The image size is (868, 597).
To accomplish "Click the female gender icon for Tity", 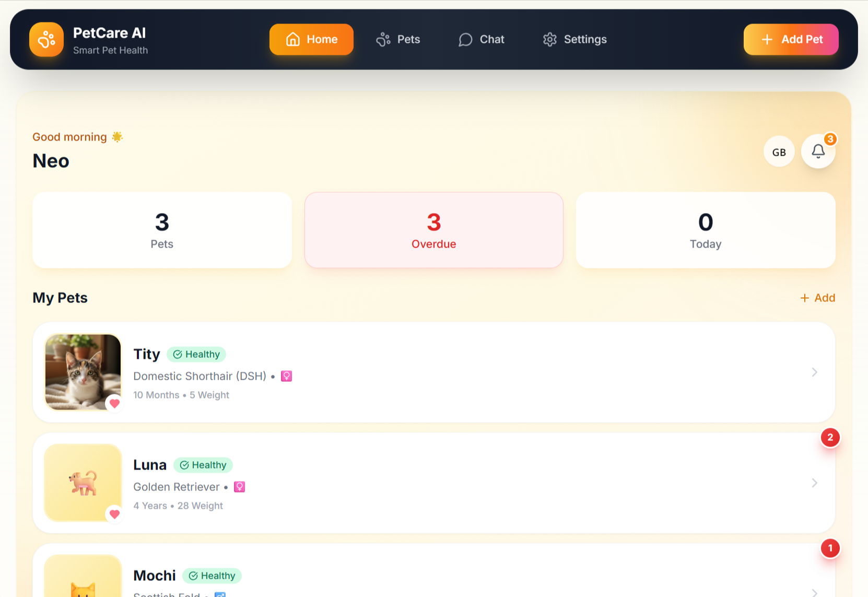I will 286,376.
